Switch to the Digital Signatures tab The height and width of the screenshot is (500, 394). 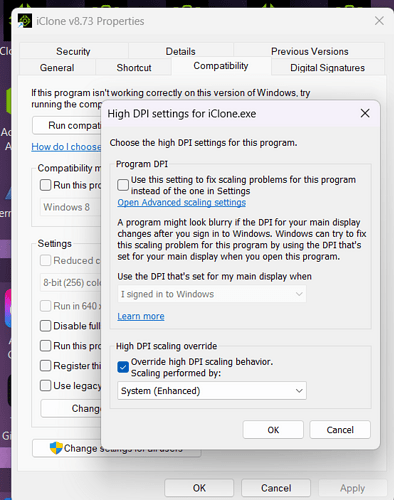click(x=327, y=67)
